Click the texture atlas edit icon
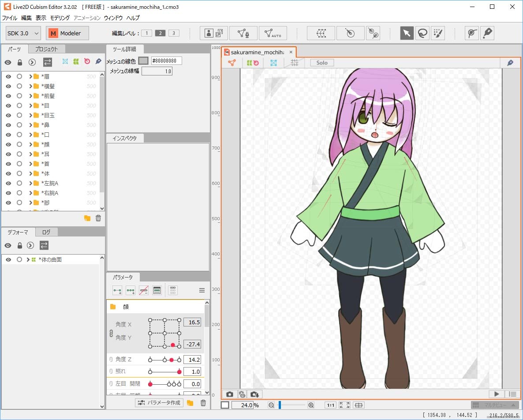This screenshot has width=523, height=420. pyautogui.click(x=214, y=33)
